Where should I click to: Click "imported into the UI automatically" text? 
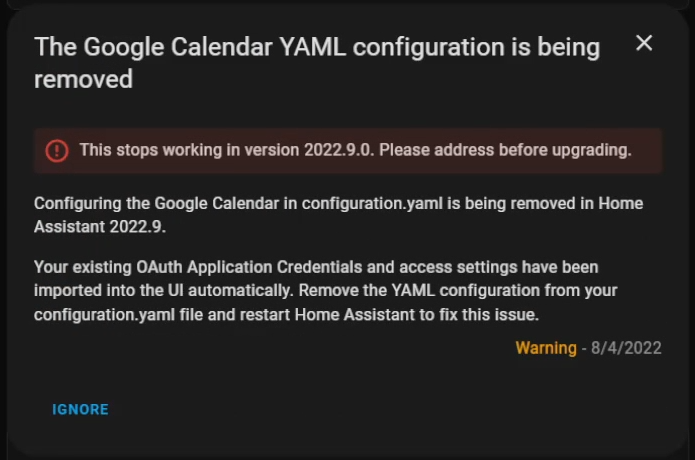tap(164, 291)
